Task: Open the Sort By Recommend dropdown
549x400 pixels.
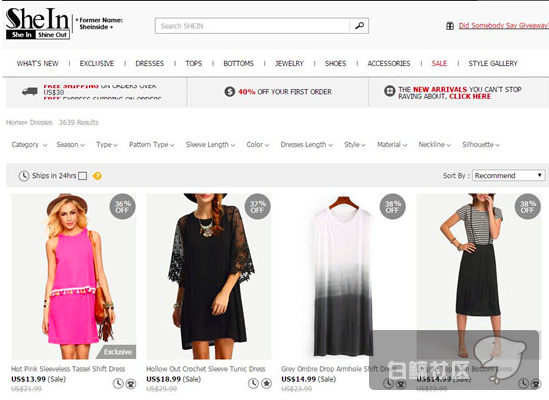Action: click(x=508, y=175)
